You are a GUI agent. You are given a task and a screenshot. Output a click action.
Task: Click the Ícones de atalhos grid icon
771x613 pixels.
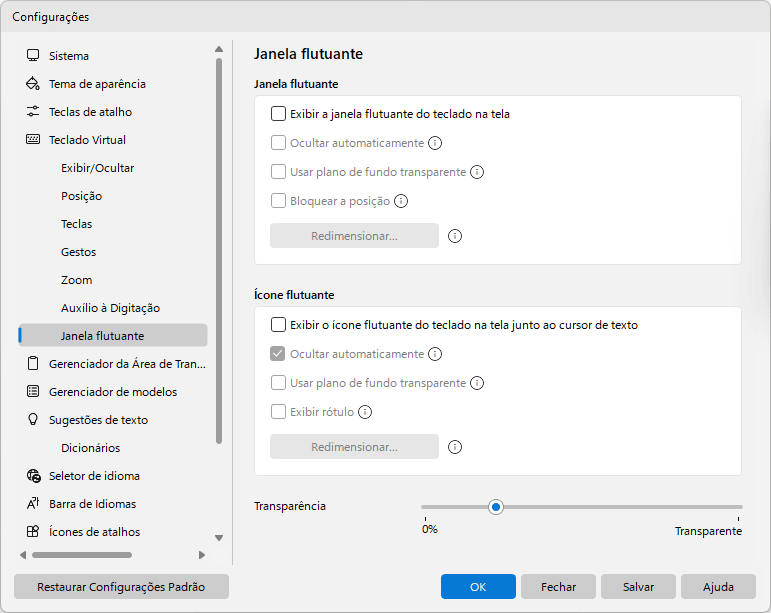(33, 532)
